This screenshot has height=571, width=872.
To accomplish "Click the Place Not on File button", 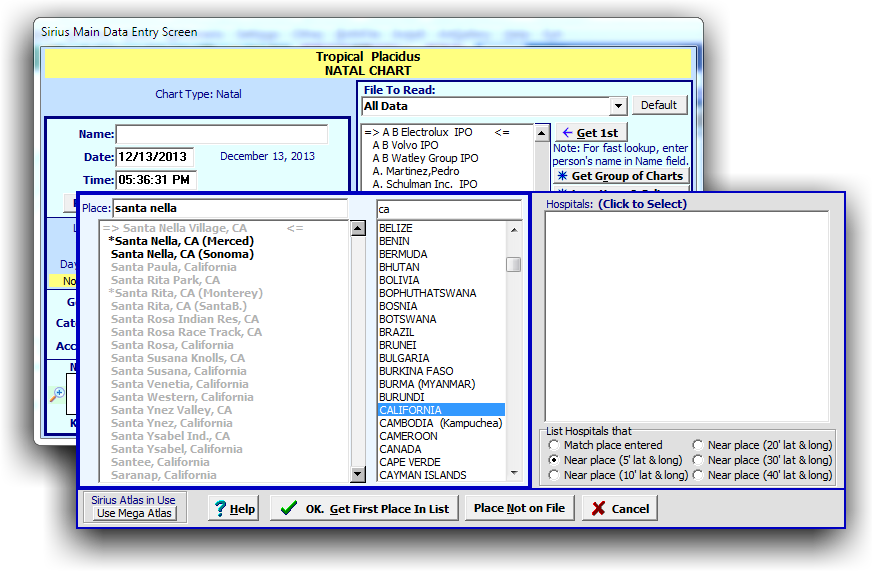I will pos(519,508).
